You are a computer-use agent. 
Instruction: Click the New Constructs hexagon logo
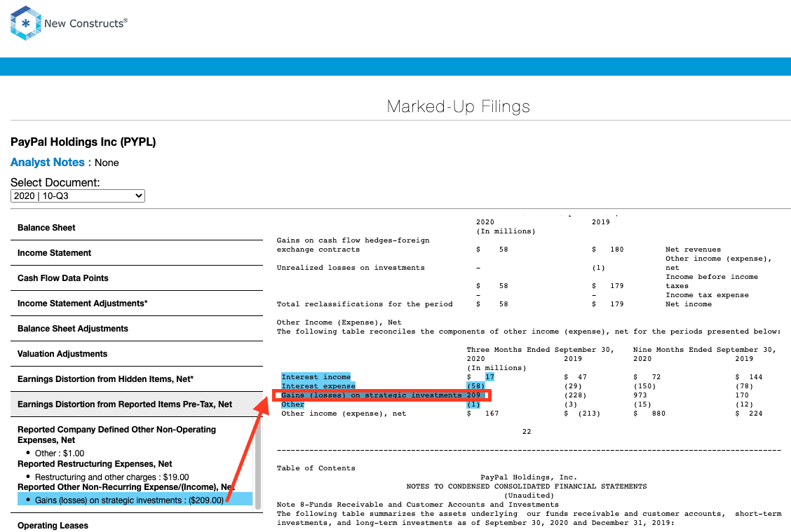[x=25, y=23]
